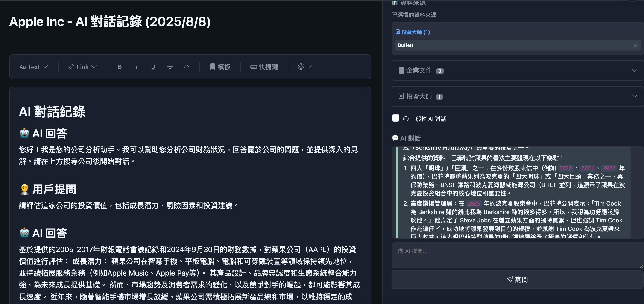The height and width of the screenshot is (304, 644).
Task: Apply underline formatting
Action: (x=153, y=67)
